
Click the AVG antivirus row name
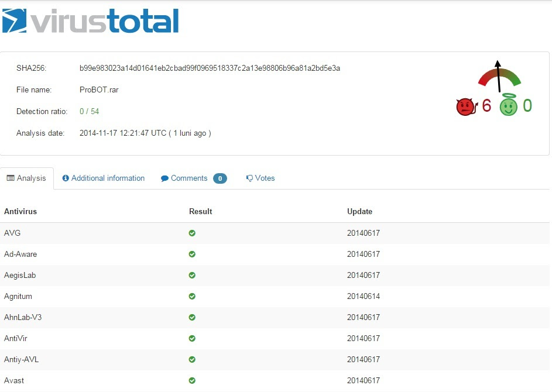[12, 233]
